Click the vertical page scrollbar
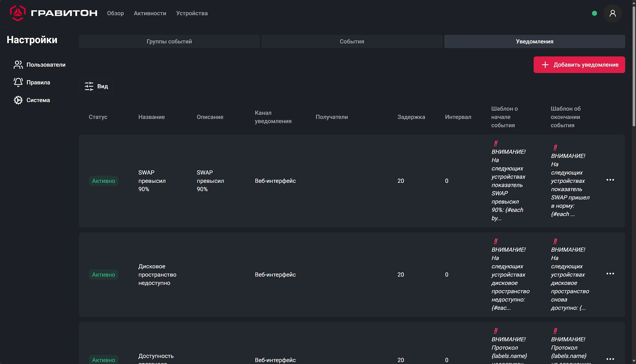 (x=634, y=66)
